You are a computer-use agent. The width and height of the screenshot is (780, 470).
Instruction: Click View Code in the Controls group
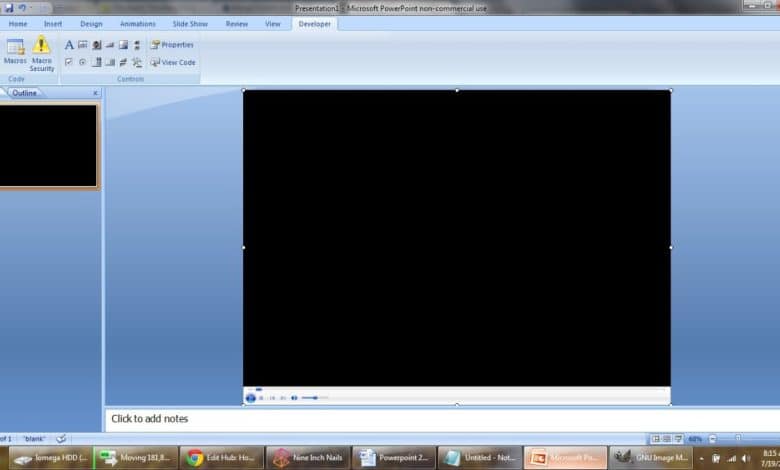point(173,62)
